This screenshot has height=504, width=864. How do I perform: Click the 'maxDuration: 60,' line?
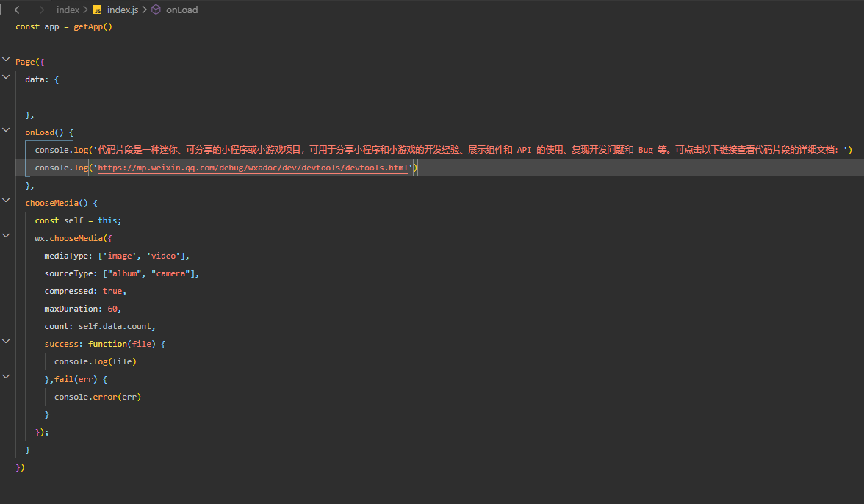pos(82,309)
